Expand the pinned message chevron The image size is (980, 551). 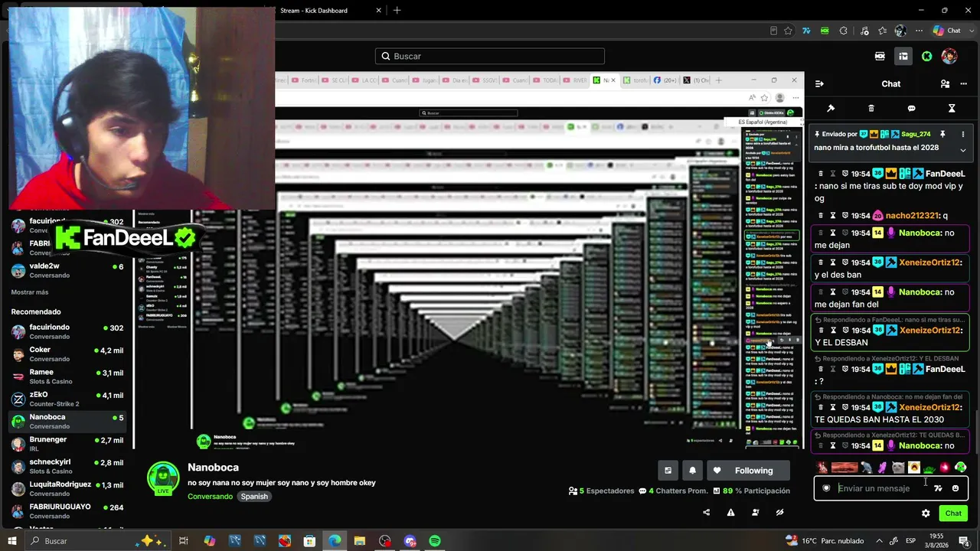[963, 150]
